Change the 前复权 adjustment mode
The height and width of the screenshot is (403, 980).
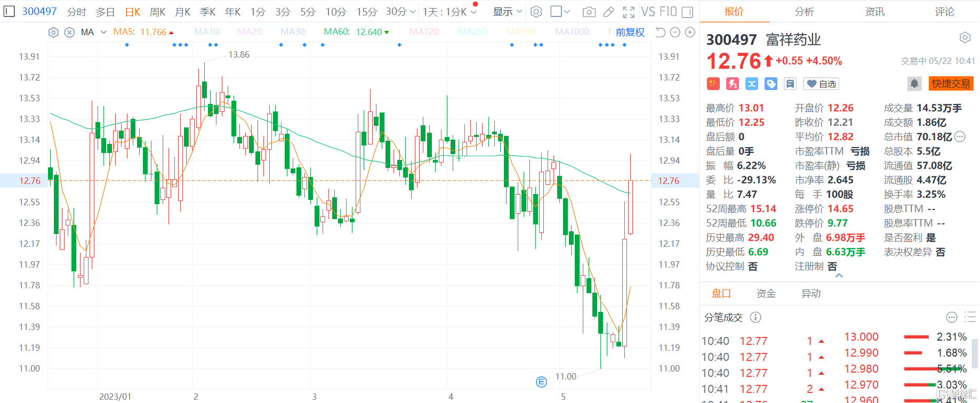630,33
